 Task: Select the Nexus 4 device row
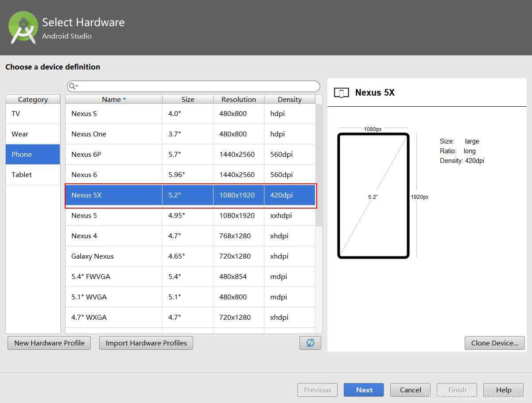point(190,236)
